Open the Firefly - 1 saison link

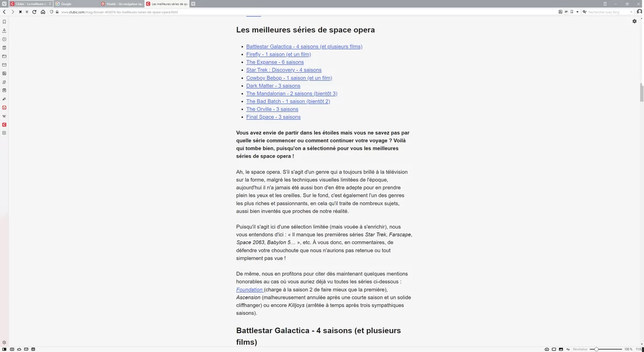click(x=279, y=54)
